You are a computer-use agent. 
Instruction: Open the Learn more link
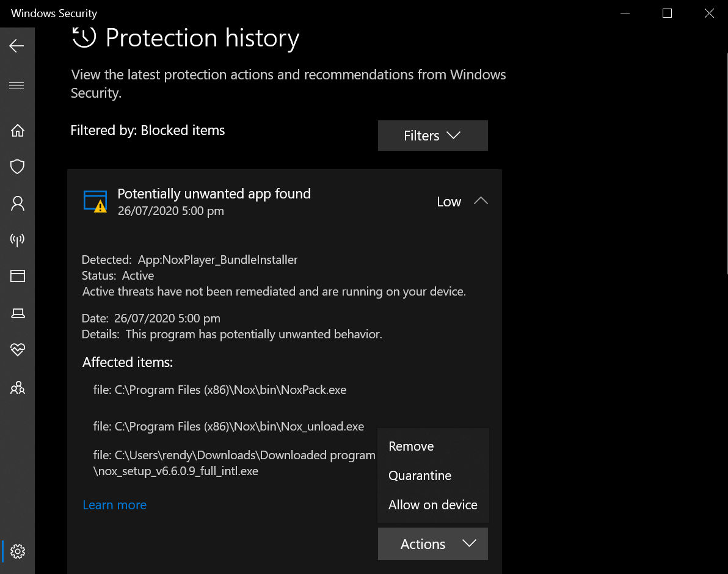click(x=115, y=505)
